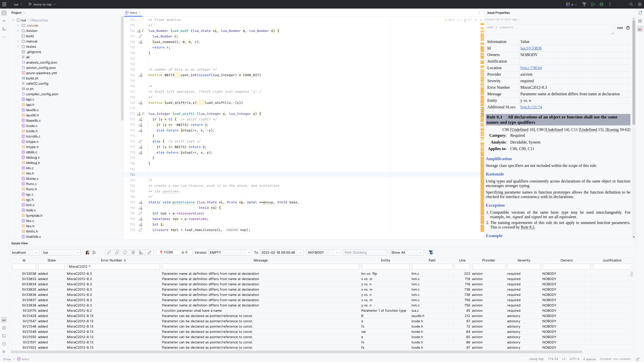The width and height of the screenshot is (644, 362).
Task: Expand the Axivion folder in project tree
Action: click(18, 31)
